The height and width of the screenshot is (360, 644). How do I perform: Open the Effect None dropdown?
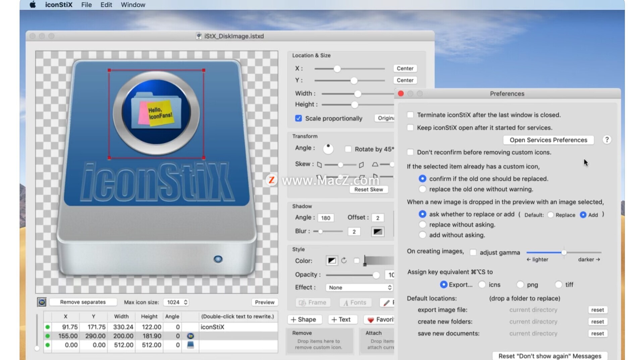pyautogui.click(x=360, y=287)
